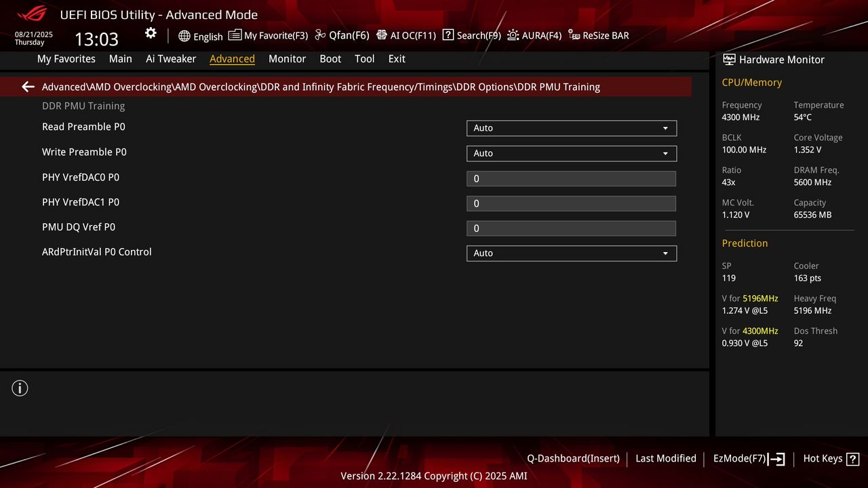The width and height of the screenshot is (868, 488).
Task: Click the PHY VrefDAC0 P0 value field
Action: point(571,178)
